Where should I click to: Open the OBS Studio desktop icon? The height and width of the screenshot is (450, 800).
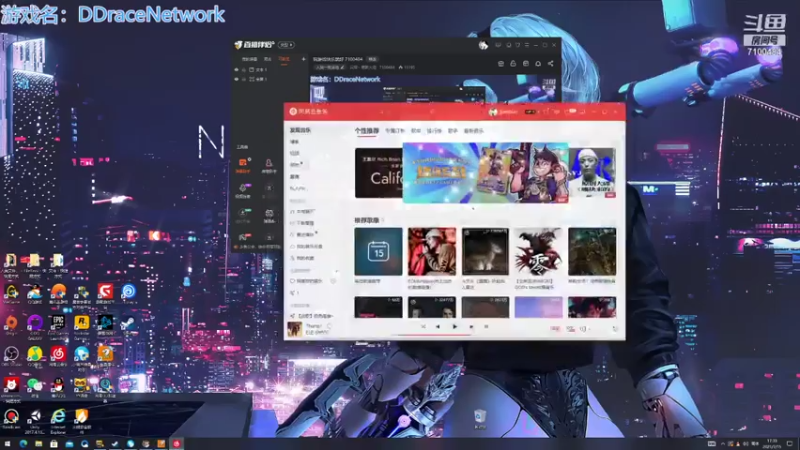11,355
